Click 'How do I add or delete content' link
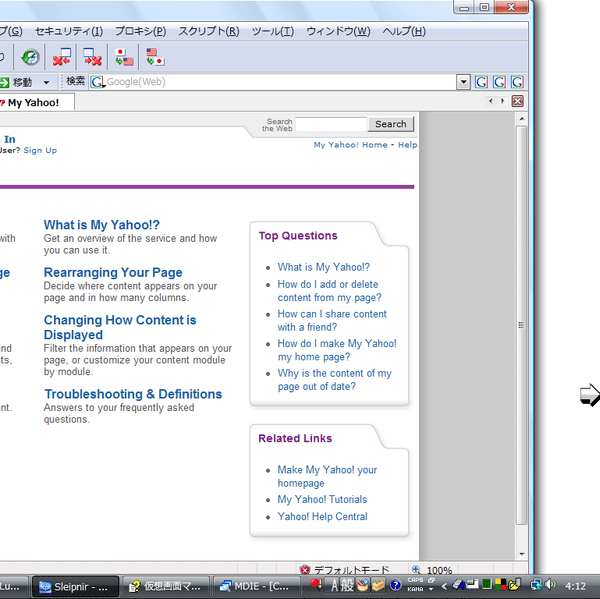Image resolution: width=600 pixels, height=599 pixels. 329,291
